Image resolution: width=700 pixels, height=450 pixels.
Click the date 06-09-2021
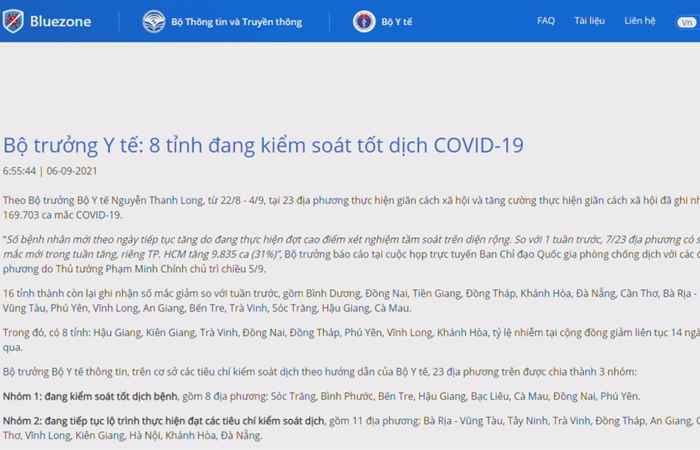[72, 171]
